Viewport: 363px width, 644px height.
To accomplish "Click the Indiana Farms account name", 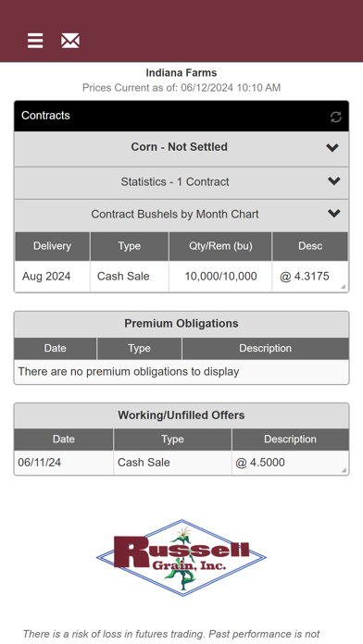I will [x=181, y=73].
